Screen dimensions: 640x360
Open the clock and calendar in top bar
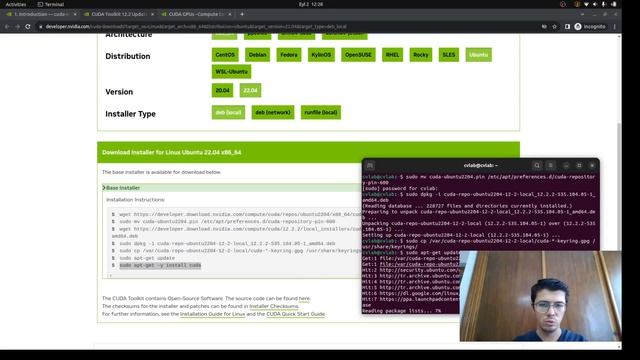coord(311,4)
